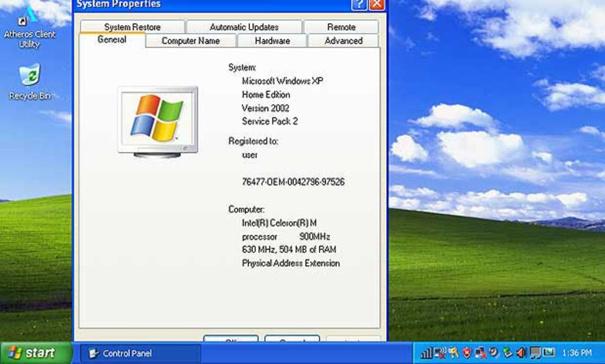Image resolution: width=605 pixels, height=364 pixels.
Task: Click the registered name 'user'
Action: [x=250, y=155]
